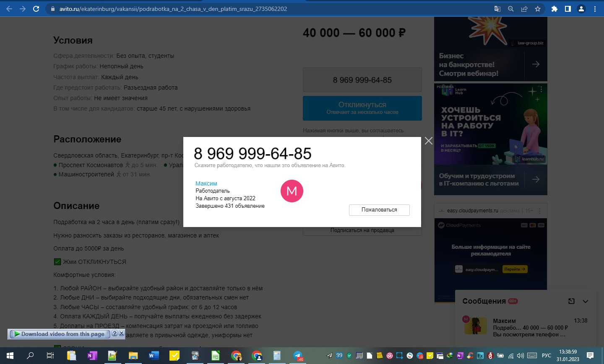Click Перейти button in CloudPayments ad
This screenshot has width=604, height=364.
point(515,269)
